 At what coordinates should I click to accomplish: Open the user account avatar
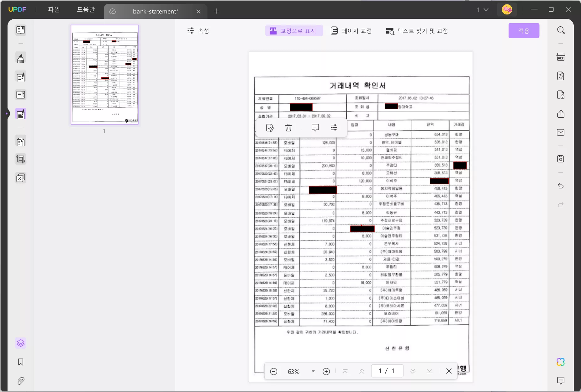pyautogui.click(x=507, y=10)
